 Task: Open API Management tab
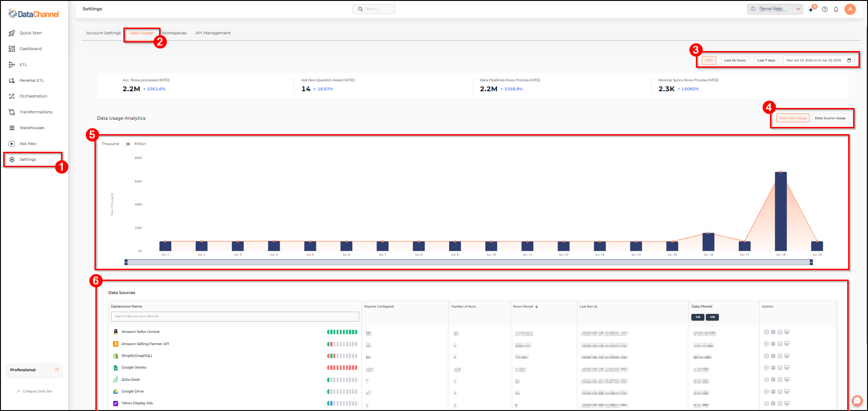pos(213,33)
